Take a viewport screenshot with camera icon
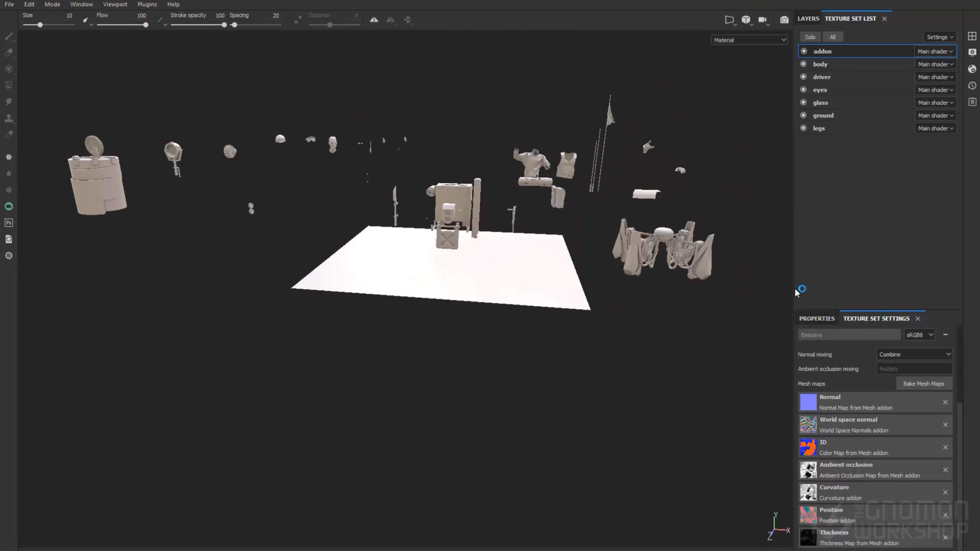Screen dimensions: 980x551 (x=784, y=20)
